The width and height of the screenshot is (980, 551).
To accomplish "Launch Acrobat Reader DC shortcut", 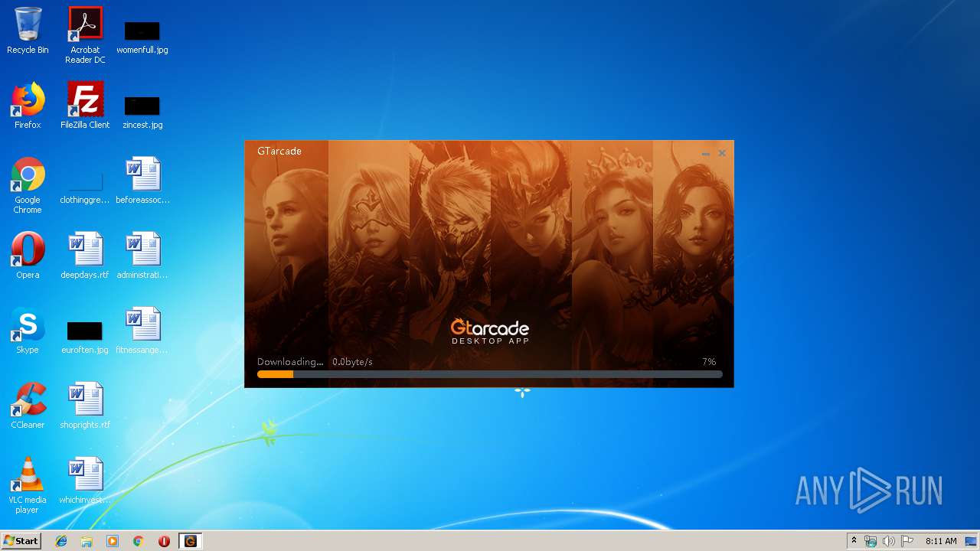I will 85,35.
